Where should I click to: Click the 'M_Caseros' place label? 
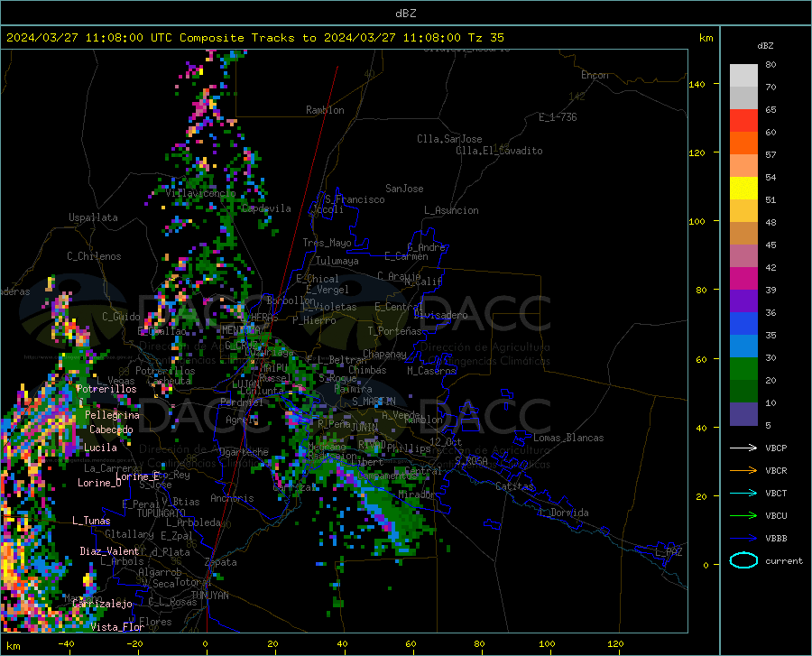(x=431, y=371)
